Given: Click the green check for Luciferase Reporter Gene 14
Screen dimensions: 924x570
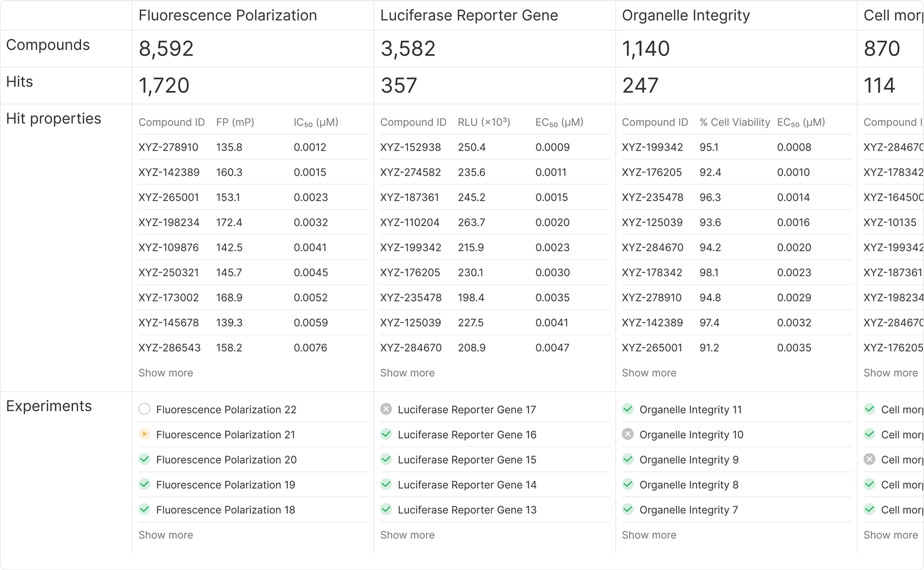Looking at the screenshot, I should pos(386,485).
